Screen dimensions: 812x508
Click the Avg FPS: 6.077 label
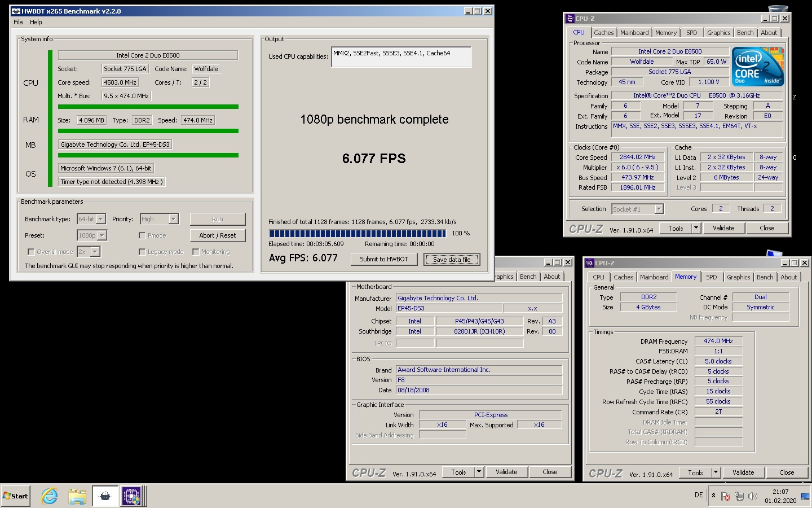[303, 258]
